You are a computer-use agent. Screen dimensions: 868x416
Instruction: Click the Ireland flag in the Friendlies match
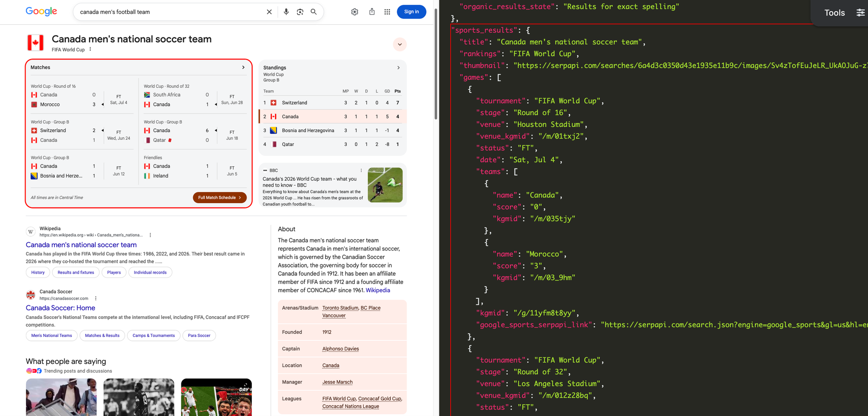147,176
